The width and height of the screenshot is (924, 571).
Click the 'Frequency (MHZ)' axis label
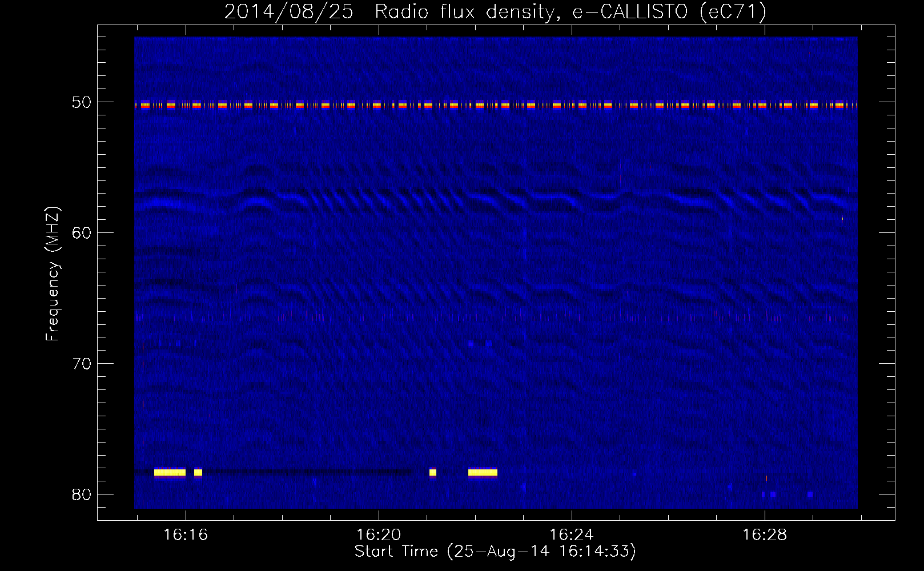[x=52, y=274]
